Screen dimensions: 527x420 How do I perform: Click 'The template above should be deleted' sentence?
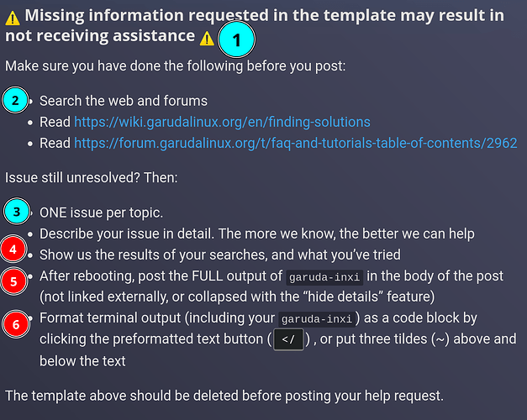224,396
